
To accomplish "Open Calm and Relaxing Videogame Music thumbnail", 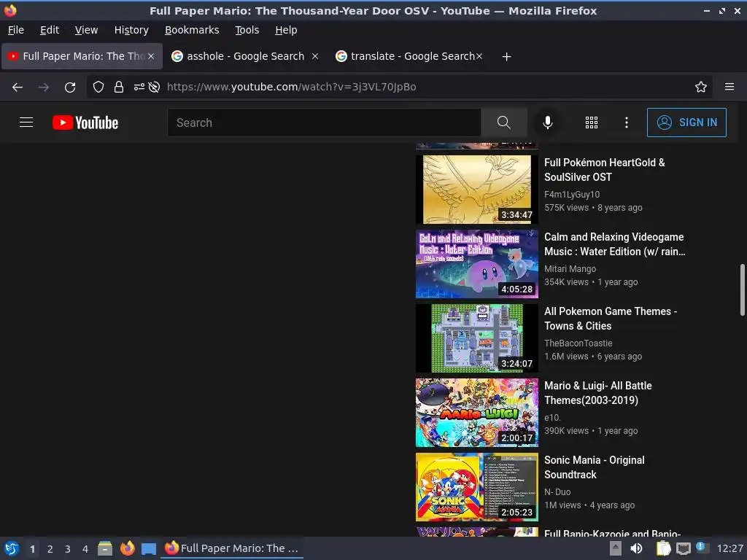I will [x=477, y=264].
